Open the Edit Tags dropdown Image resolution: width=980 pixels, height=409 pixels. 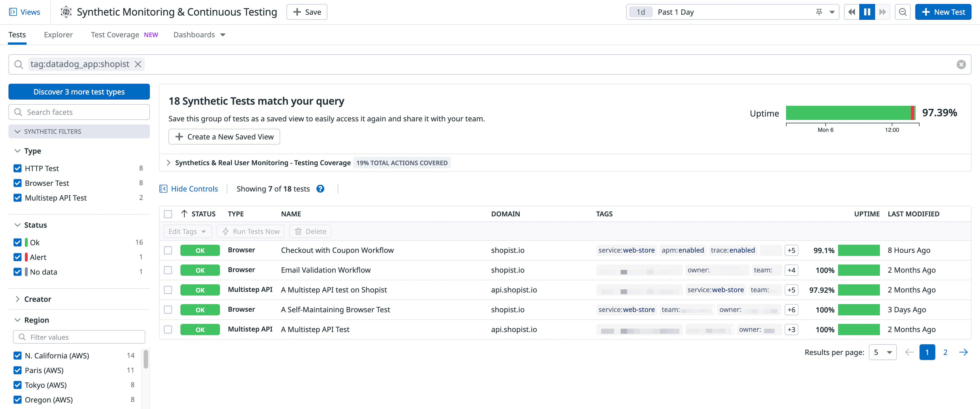[187, 231]
